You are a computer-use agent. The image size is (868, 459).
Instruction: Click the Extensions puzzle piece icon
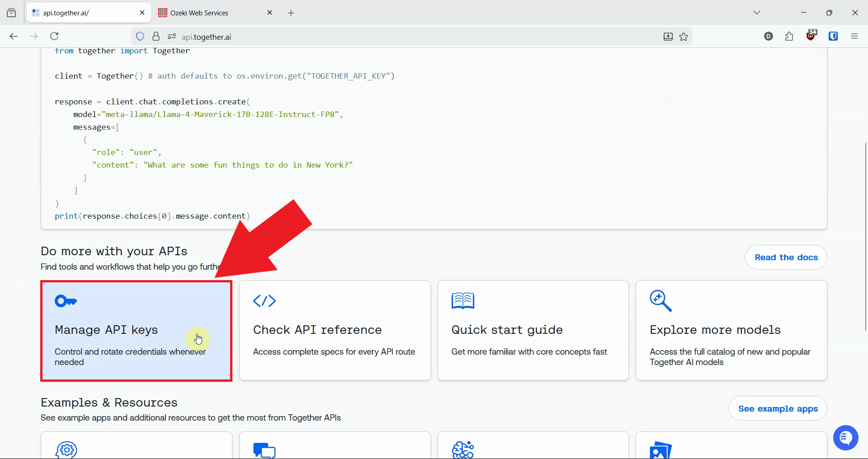point(789,36)
